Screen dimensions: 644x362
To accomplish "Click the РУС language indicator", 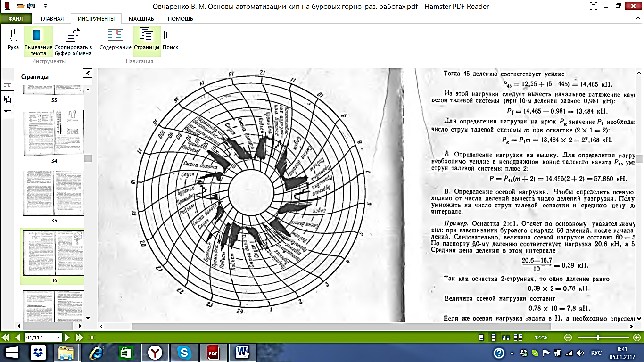I will [x=596, y=353].
